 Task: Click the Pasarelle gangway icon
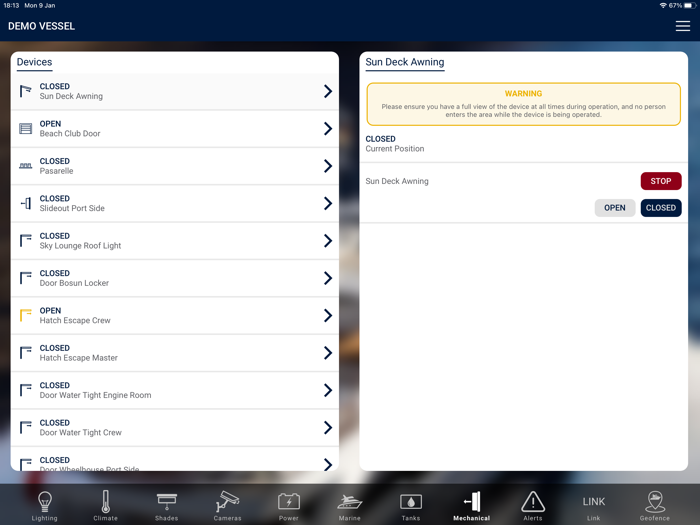[x=25, y=166]
